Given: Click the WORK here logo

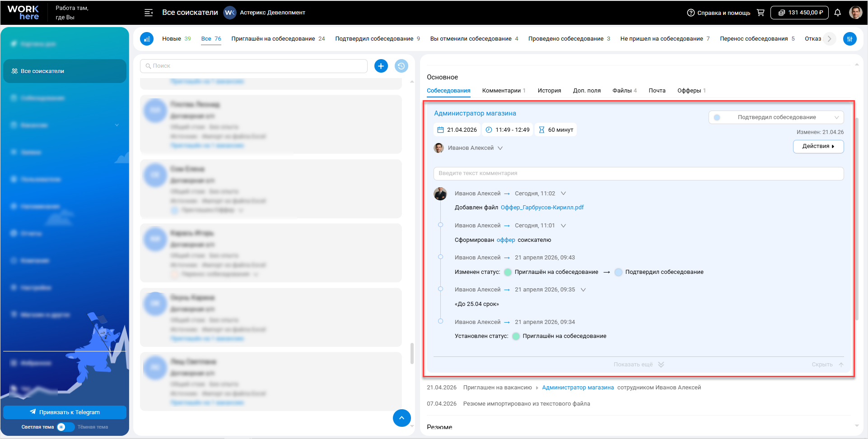Looking at the screenshot, I should click(23, 13).
